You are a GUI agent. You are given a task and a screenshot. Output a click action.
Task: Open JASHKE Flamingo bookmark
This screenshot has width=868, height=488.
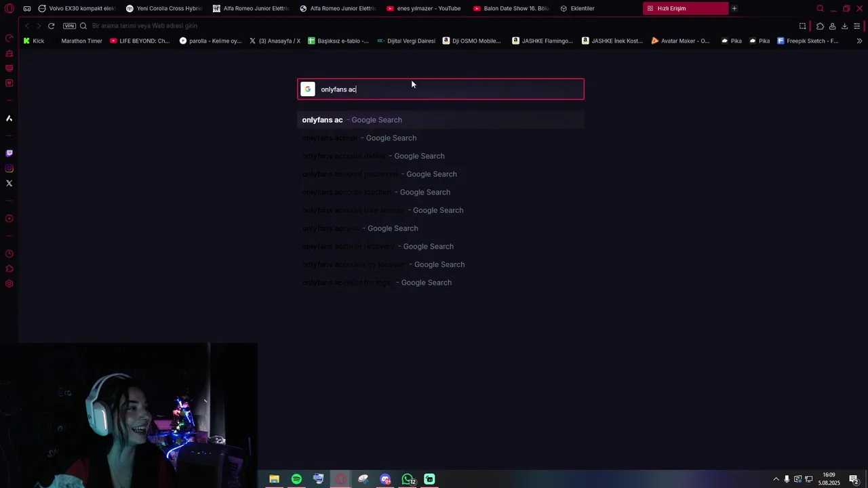[542, 41]
